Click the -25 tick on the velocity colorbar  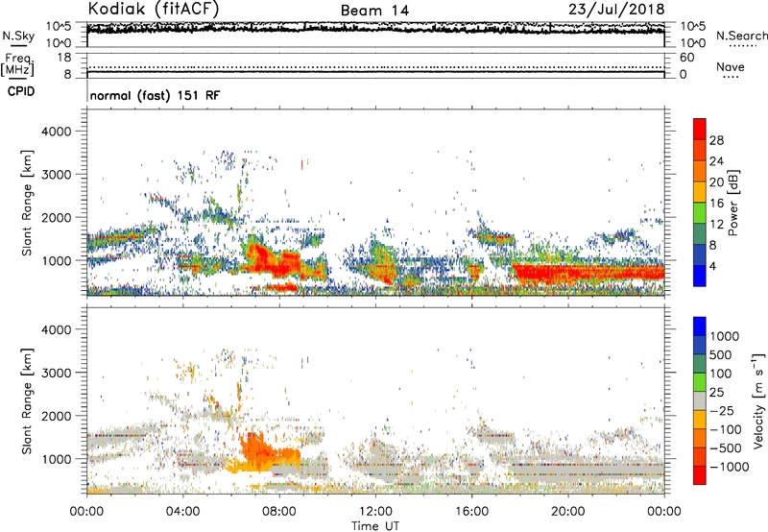722,410
